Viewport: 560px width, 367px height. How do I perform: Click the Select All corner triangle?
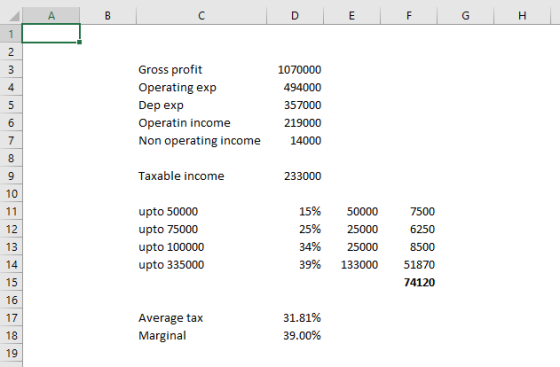[14, 16]
